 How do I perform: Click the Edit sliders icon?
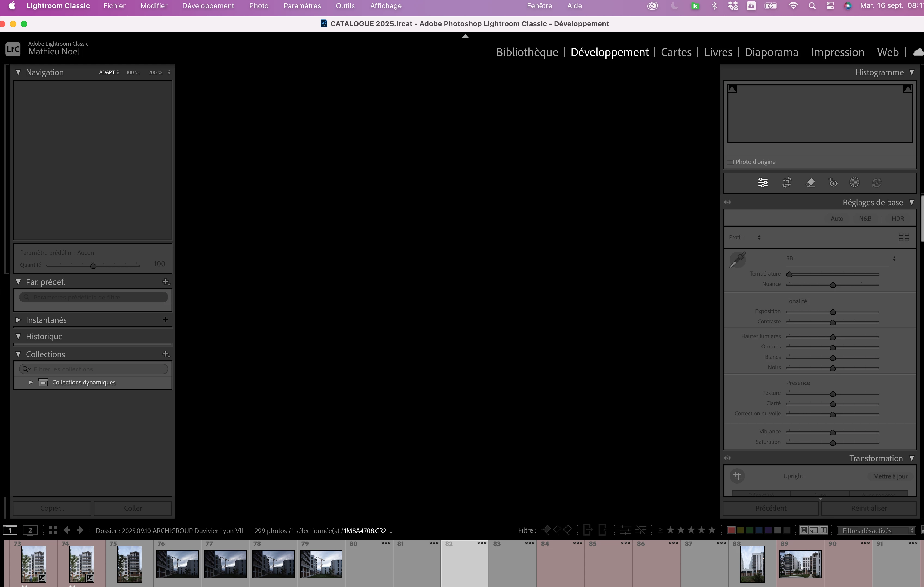pos(763,183)
